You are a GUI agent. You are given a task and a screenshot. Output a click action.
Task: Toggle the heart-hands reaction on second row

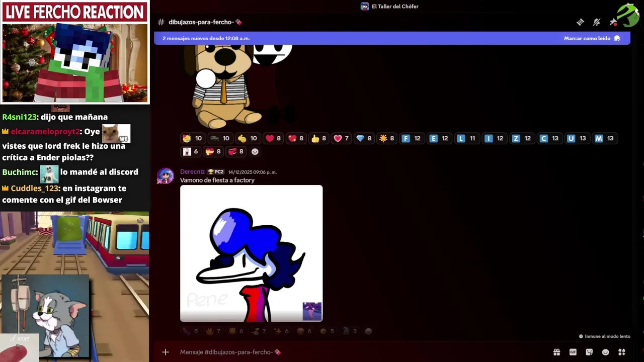pyautogui.click(x=213, y=151)
